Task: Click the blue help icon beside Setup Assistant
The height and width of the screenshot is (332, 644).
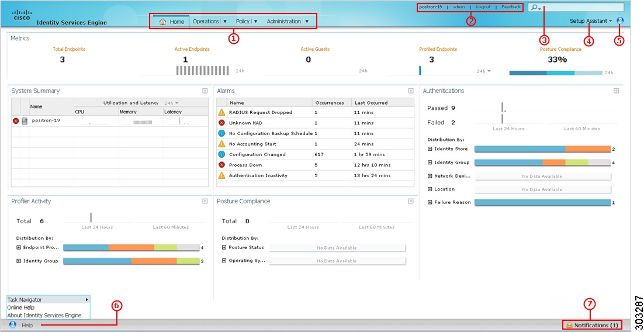Action: pyautogui.click(x=620, y=20)
